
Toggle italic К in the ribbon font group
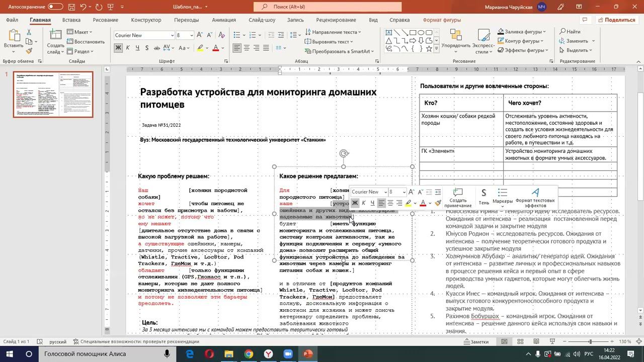point(128,48)
